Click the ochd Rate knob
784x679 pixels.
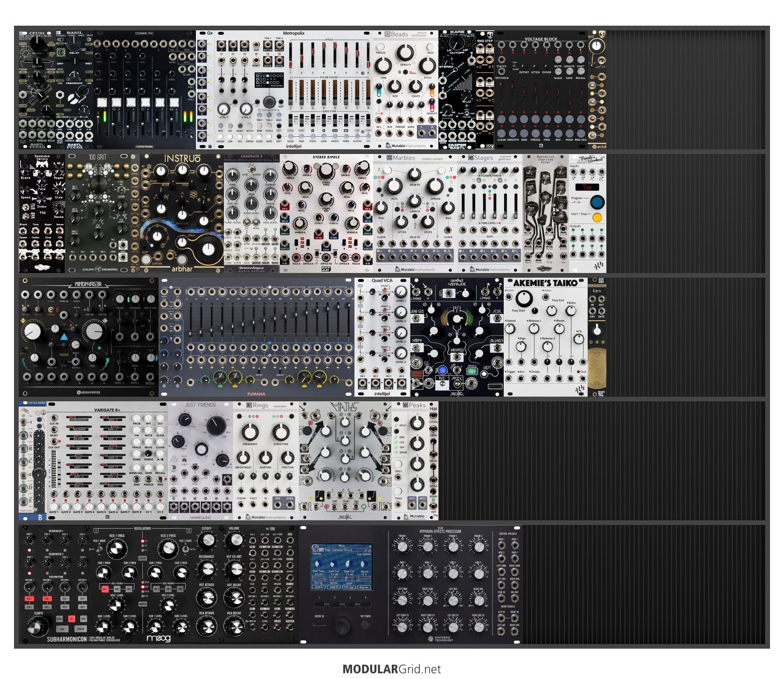[597, 46]
